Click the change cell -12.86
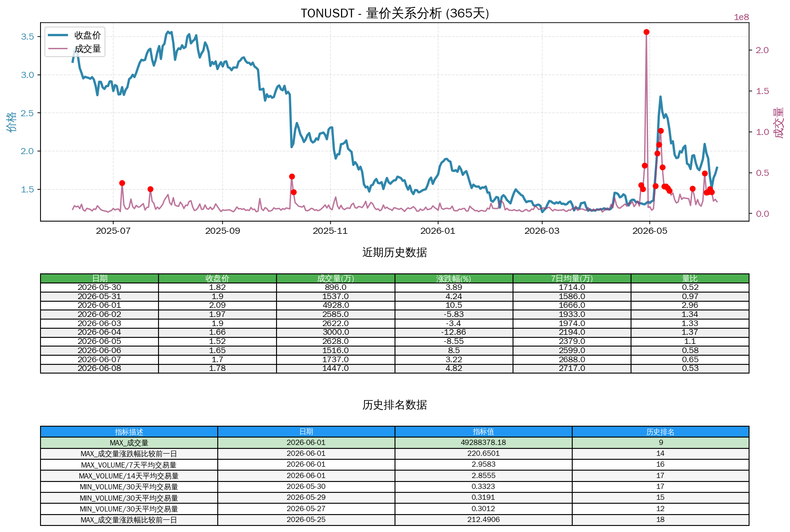790x532 pixels. (x=454, y=332)
